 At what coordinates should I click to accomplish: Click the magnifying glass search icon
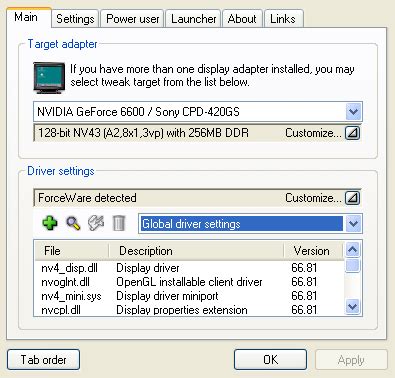(73, 223)
